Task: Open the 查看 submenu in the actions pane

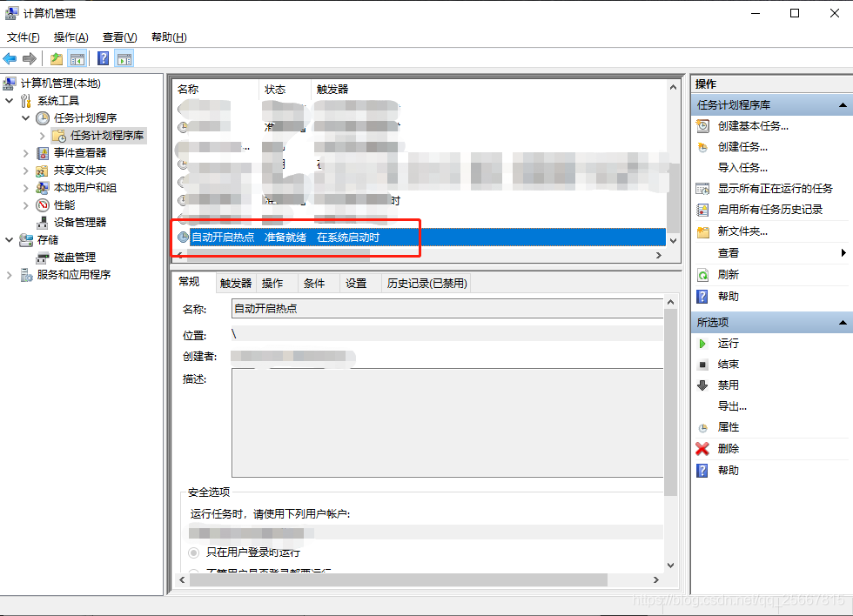Action: [771, 253]
